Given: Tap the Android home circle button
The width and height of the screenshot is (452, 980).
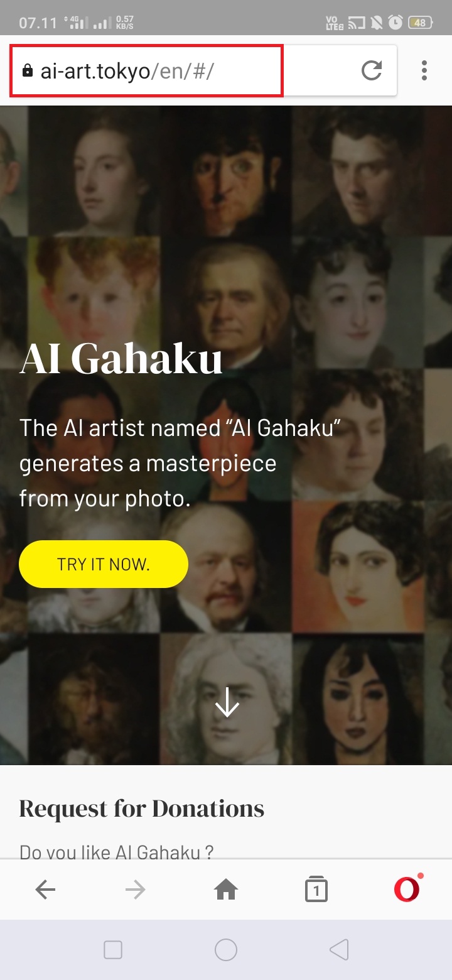Looking at the screenshot, I should (226, 950).
